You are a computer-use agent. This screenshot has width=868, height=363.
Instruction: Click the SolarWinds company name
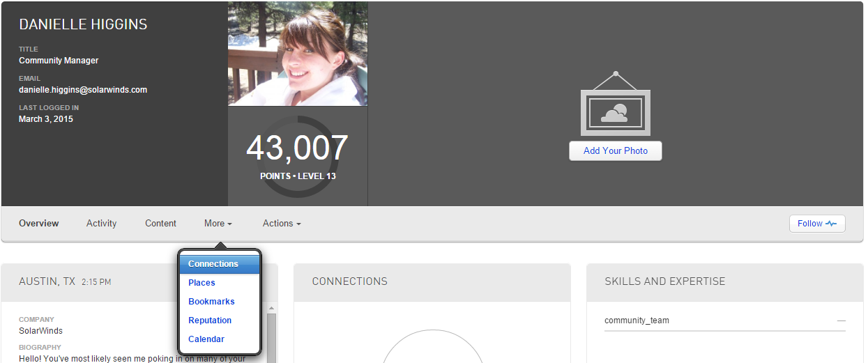click(41, 330)
